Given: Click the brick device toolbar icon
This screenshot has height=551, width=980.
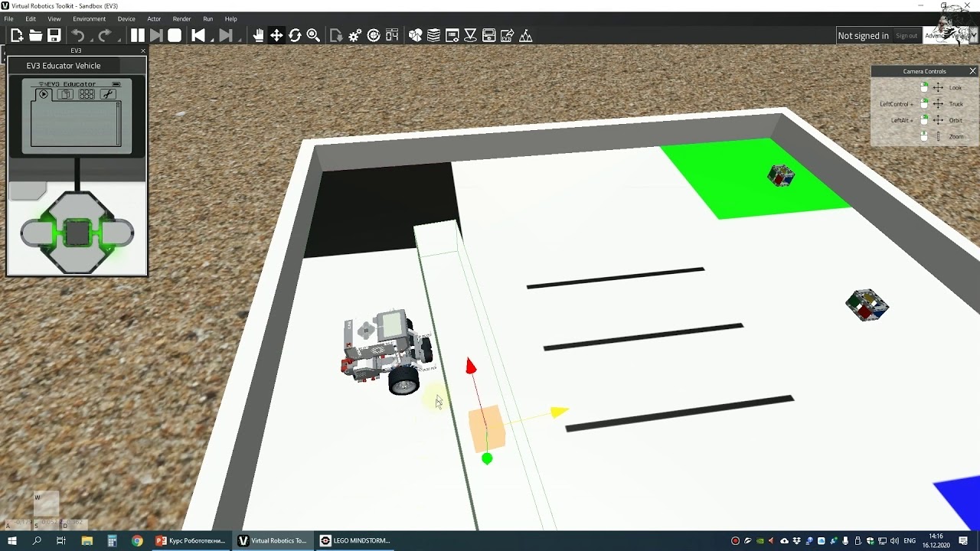Looking at the screenshot, I should tap(489, 35).
